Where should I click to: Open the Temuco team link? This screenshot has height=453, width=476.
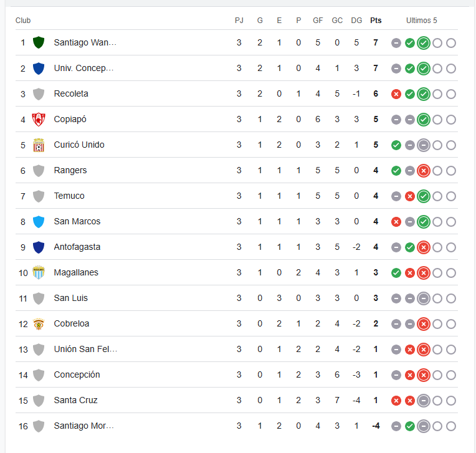[x=69, y=196]
